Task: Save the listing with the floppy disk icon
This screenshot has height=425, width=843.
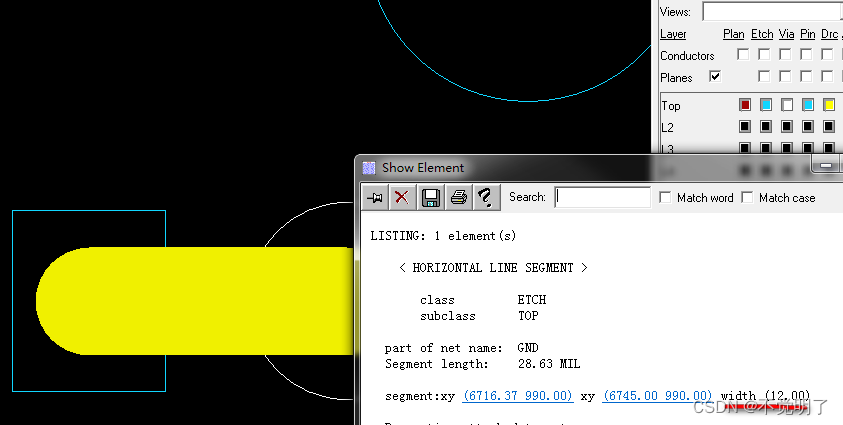Action: click(431, 198)
